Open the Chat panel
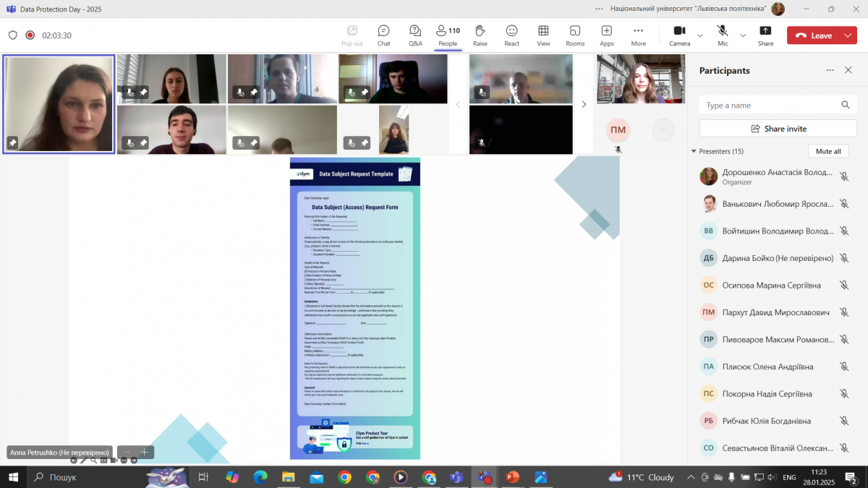The height and width of the screenshot is (488, 868). tap(383, 35)
